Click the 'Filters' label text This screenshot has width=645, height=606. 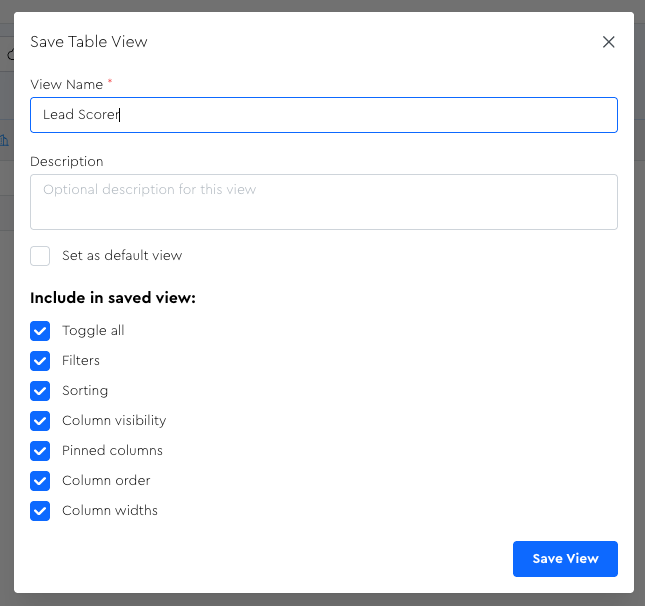pos(81,361)
